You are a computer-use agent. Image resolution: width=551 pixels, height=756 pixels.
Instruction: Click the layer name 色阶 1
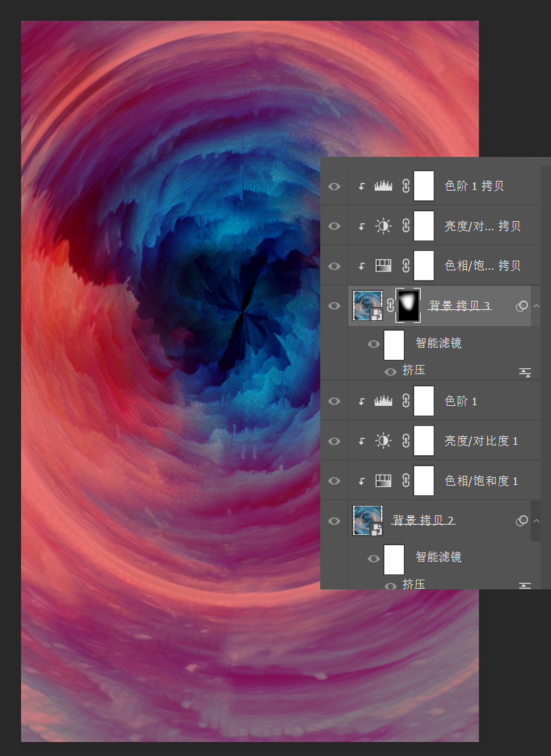(461, 401)
